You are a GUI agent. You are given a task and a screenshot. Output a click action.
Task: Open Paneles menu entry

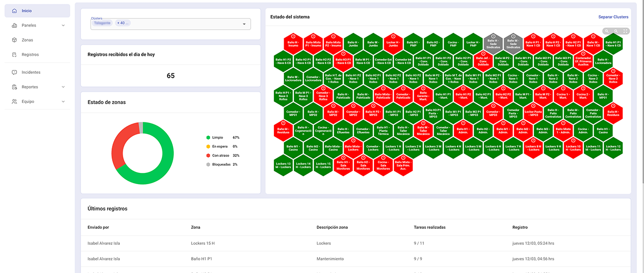click(37, 25)
